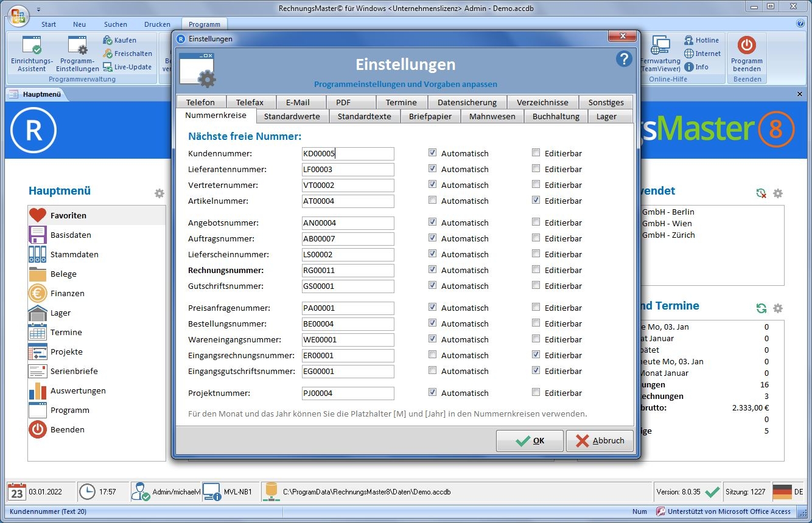812x523 pixels.
Task: Click Beenden in the Hauptmenü
Action: tap(97, 429)
